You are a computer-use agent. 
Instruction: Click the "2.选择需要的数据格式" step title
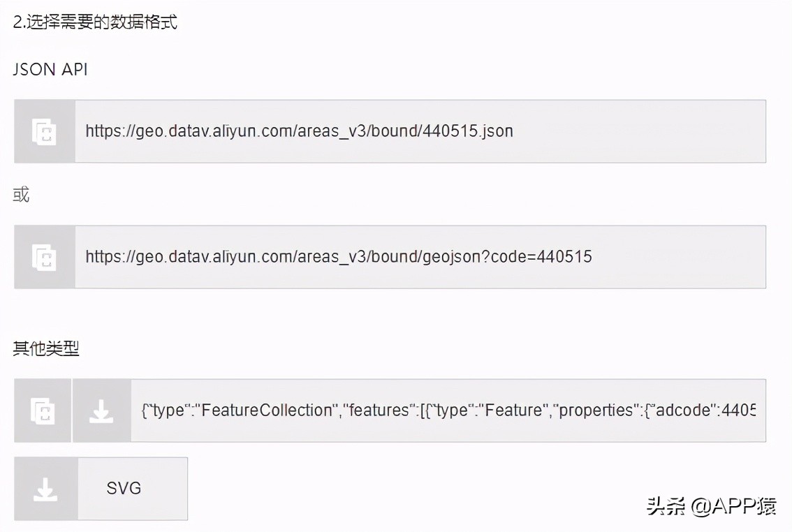tap(95, 22)
